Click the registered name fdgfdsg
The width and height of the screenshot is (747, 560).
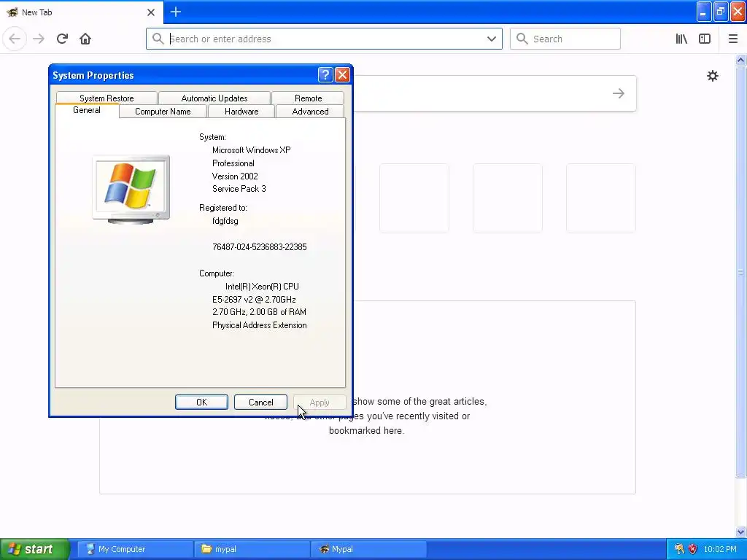(x=225, y=221)
